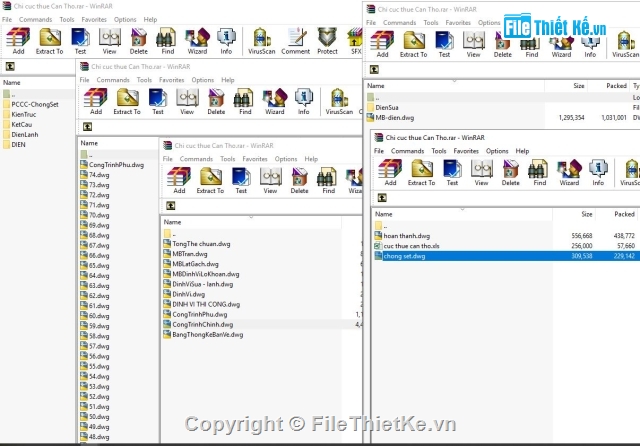Click Info icon in top-left WinRAR window
The width and height of the screenshot is (640, 446).
click(226, 41)
